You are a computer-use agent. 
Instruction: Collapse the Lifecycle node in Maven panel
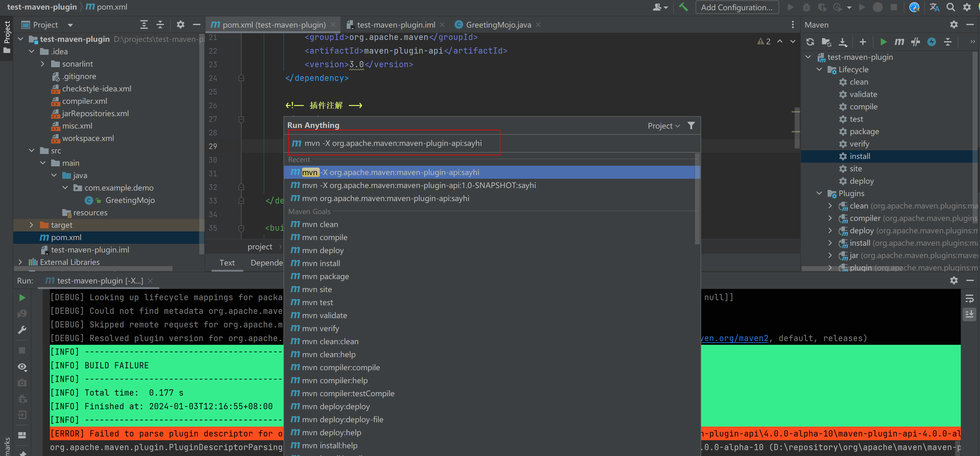point(819,69)
